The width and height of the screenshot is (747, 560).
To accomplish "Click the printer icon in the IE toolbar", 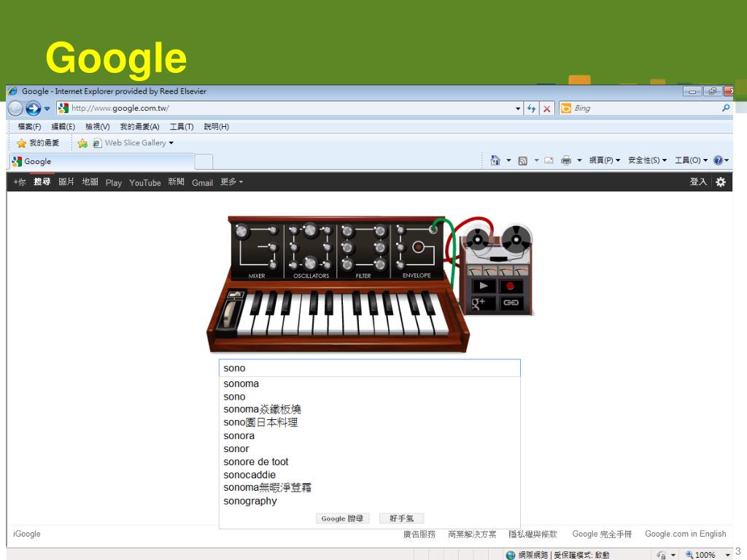I will point(565,160).
